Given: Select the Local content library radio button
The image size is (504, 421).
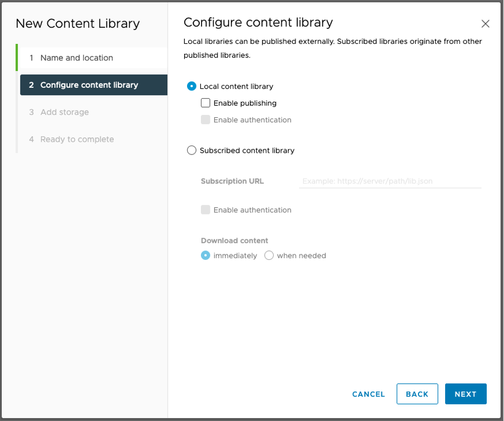Looking at the screenshot, I should [191, 86].
